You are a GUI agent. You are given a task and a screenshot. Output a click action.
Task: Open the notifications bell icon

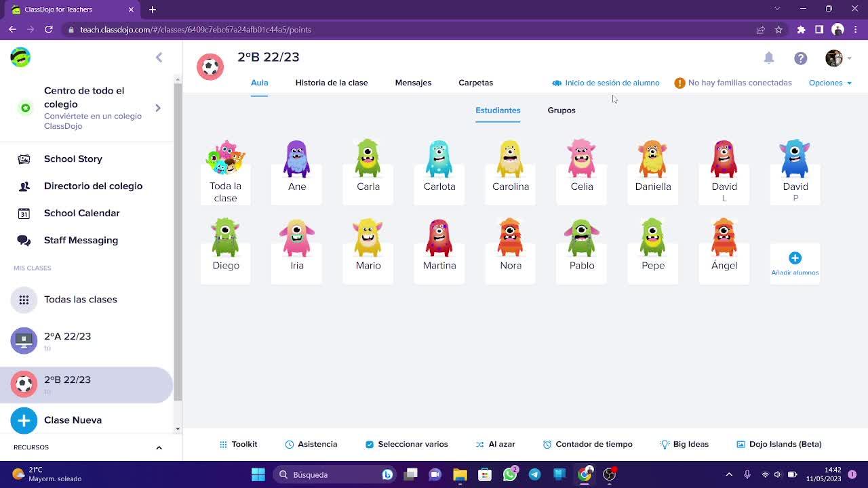pyautogui.click(x=769, y=58)
